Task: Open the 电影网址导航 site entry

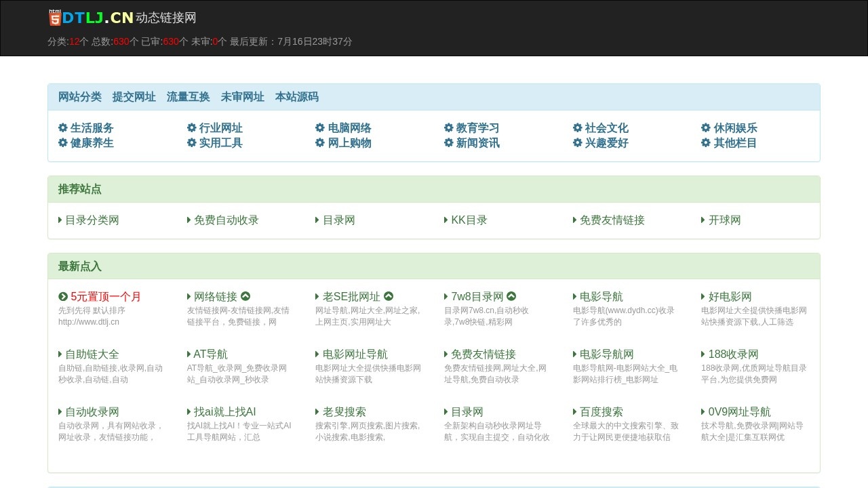Action: tap(355, 354)
